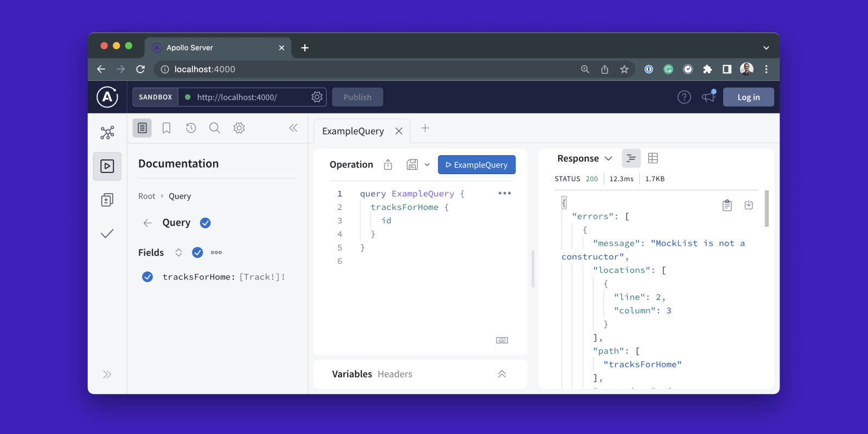
Task: Add a new operation tab with plus
Action: (425, 128)
